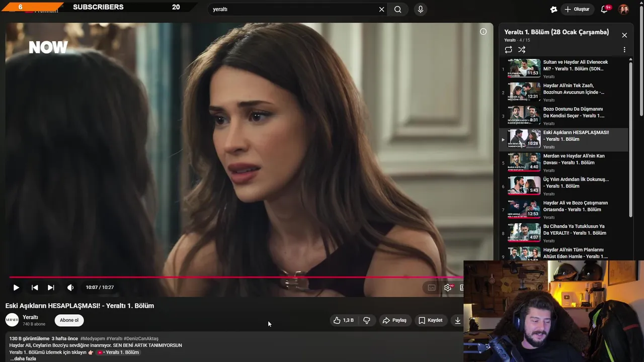Play Bu Cihanda Ya Tutuklusun video

pos(564,233)
